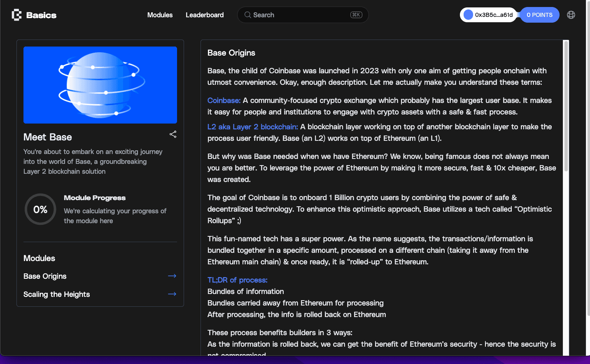Click 'These process benefits builders in 3 ways:' text
Screen dimensions: 590x364
[x=280, y=333]
